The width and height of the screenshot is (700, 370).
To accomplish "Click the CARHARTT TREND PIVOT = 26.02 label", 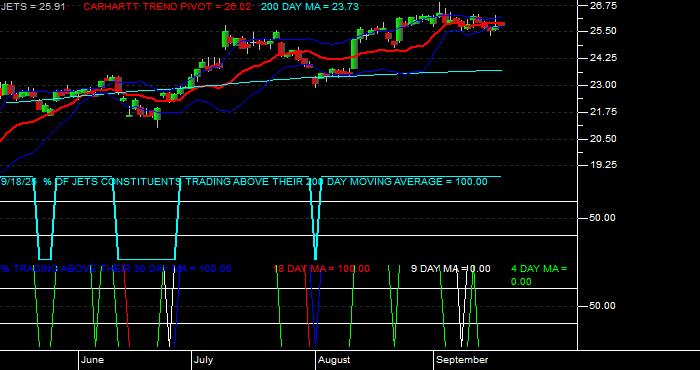I will 167,7.
